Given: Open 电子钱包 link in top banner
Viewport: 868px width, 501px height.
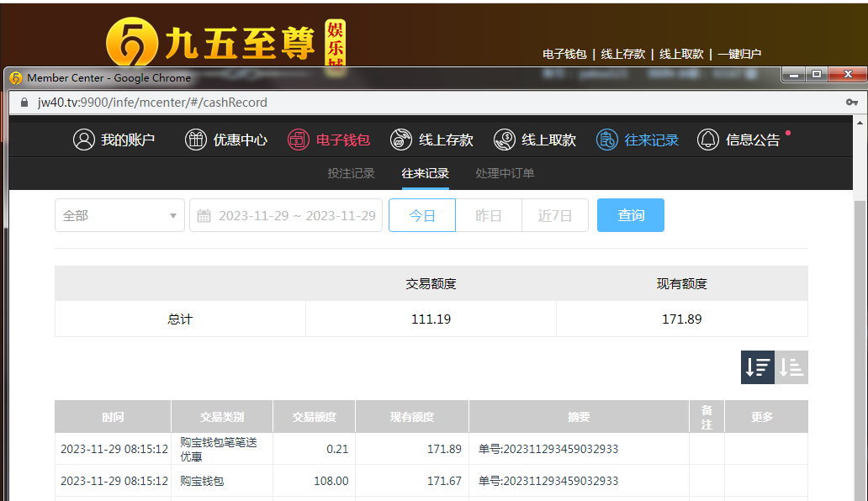Looking at the screenshot, I should coord(564,54).
